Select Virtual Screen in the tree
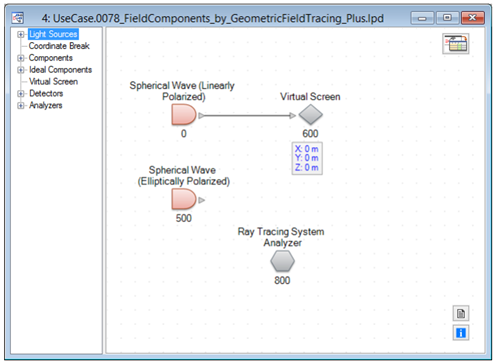 click(x=53, y=82)
